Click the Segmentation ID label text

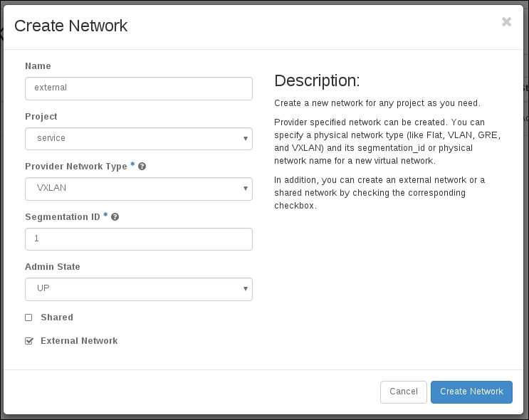tap(63, 217)
